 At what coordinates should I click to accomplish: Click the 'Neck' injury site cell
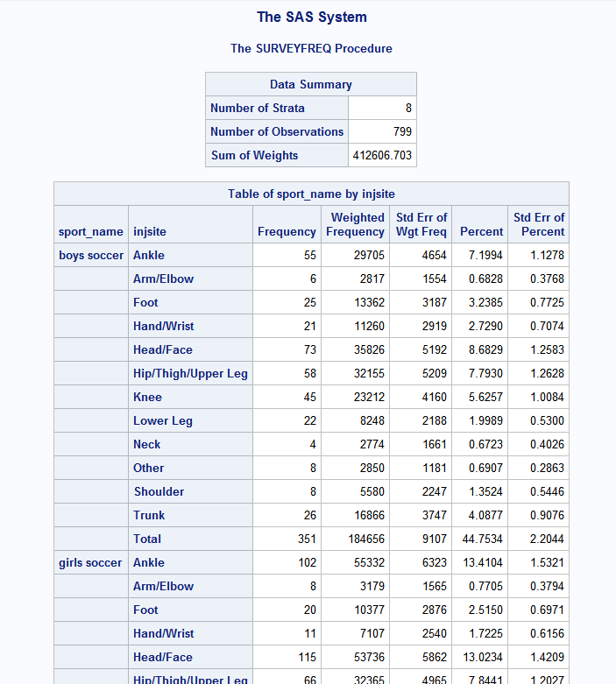click(x=147, y=445)
